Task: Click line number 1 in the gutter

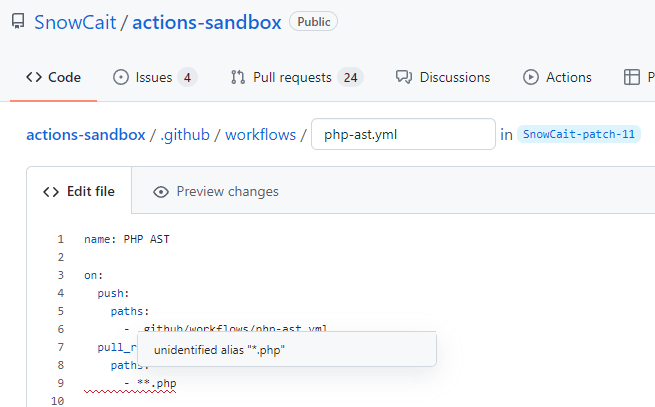Action: (x=61, y=239)
